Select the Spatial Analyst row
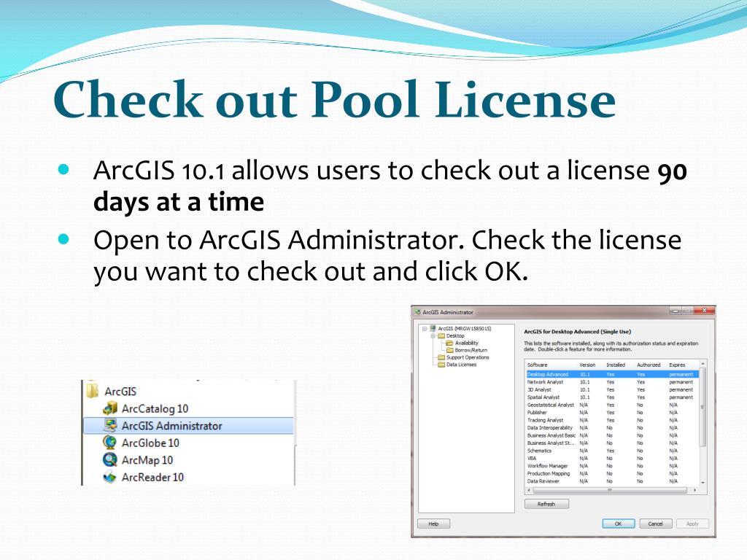Screen dimensions: 747x560 click(x=612, y=397)
